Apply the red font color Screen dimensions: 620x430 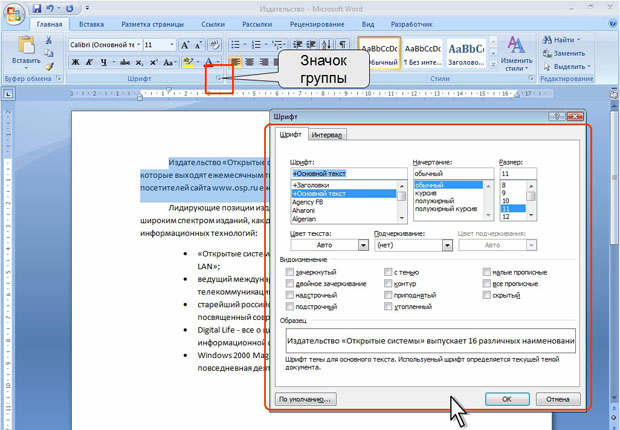tap(208, 62)
